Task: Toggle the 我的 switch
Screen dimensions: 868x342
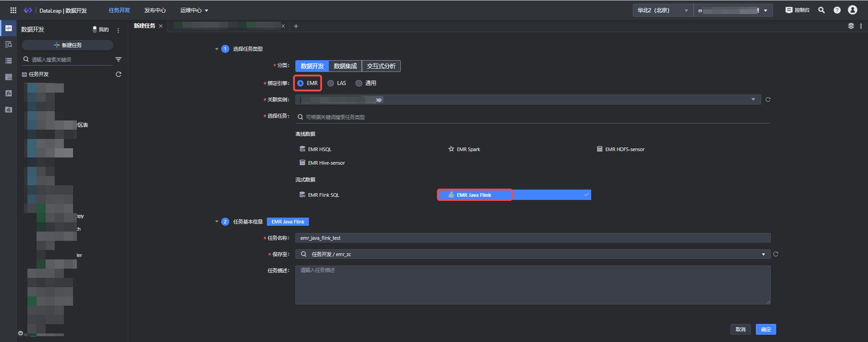Action: [x=95, y=29]
